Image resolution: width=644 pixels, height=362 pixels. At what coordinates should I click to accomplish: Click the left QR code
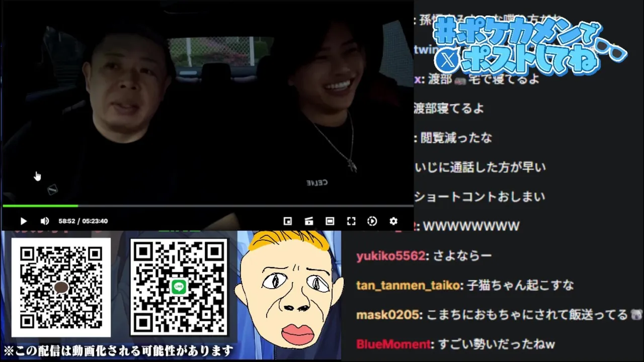(x=61, y=288)
